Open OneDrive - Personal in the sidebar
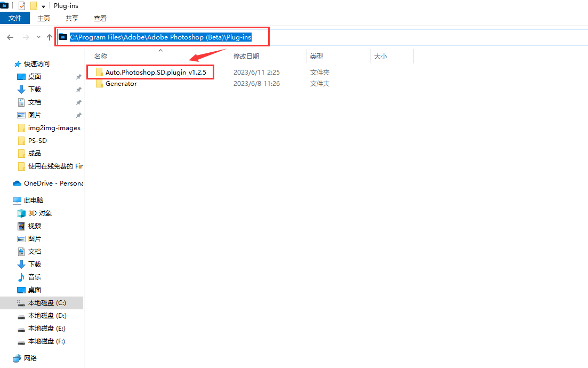Viewport: 588px width, 368px height. [x=53, y=183]
